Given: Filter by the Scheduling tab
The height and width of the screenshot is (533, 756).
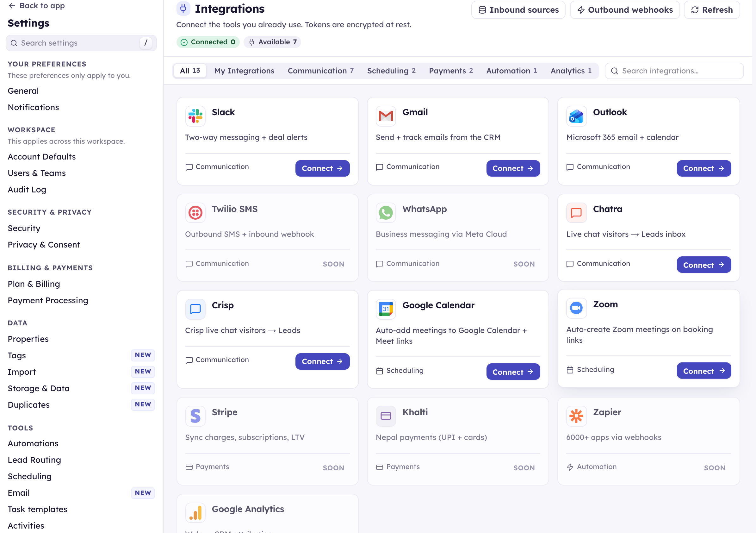Looking at the screenshot, I should point(391,71).
